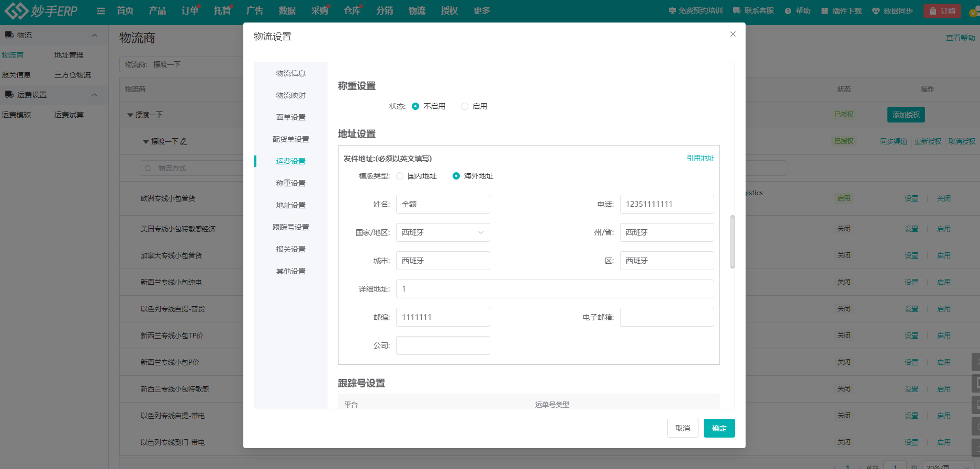Switch to 面单设置 tab in dialog
Screen dimensions: 980x469
(x=290, y=117)
